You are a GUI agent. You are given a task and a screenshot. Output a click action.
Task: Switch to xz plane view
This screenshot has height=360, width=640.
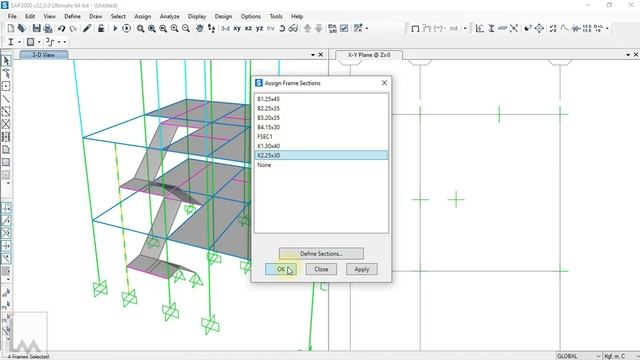[x=248, y=29]
